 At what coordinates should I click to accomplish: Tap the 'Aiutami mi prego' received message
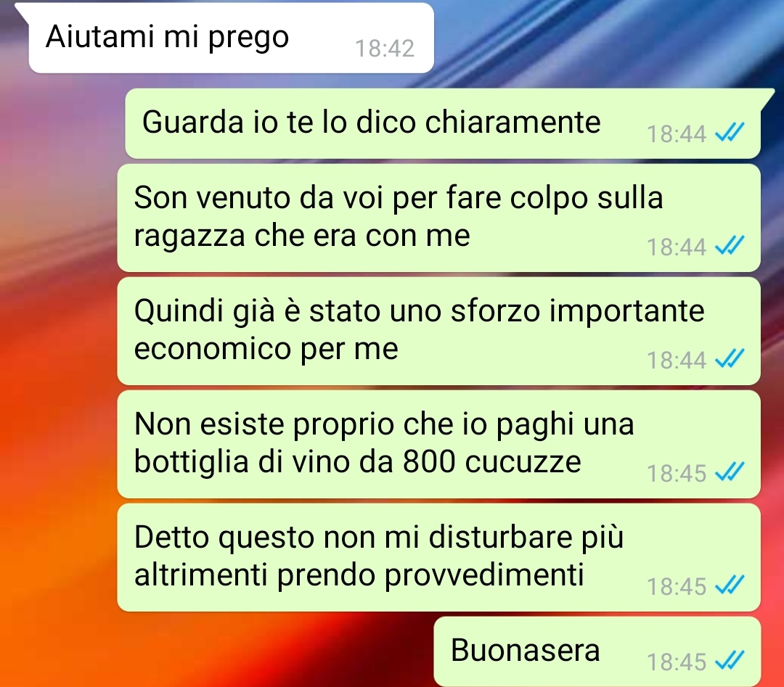pyautogui.click(x=231, y=38)
